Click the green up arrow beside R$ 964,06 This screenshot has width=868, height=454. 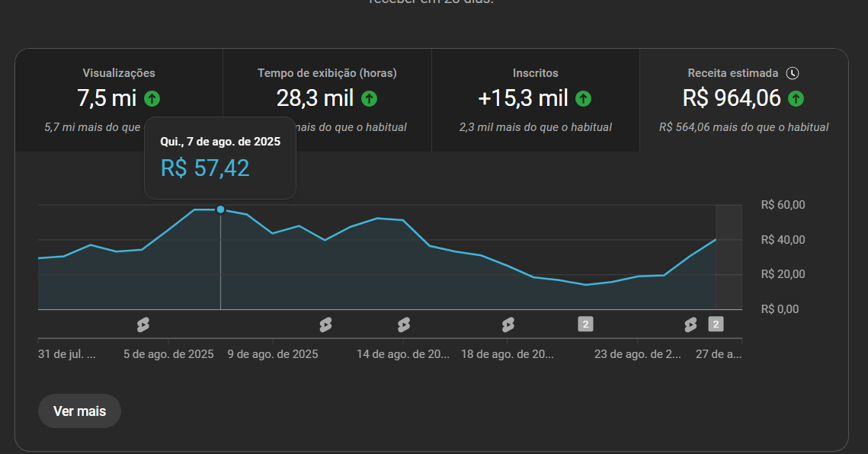[796, 99]
